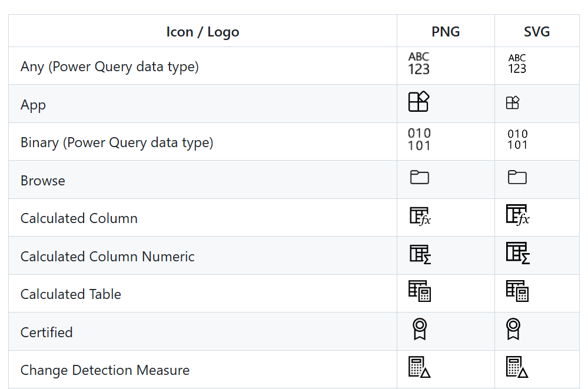Click the Calculated Column PNG icon
This screenshot has width=588, height=389.
click(420, 216)
